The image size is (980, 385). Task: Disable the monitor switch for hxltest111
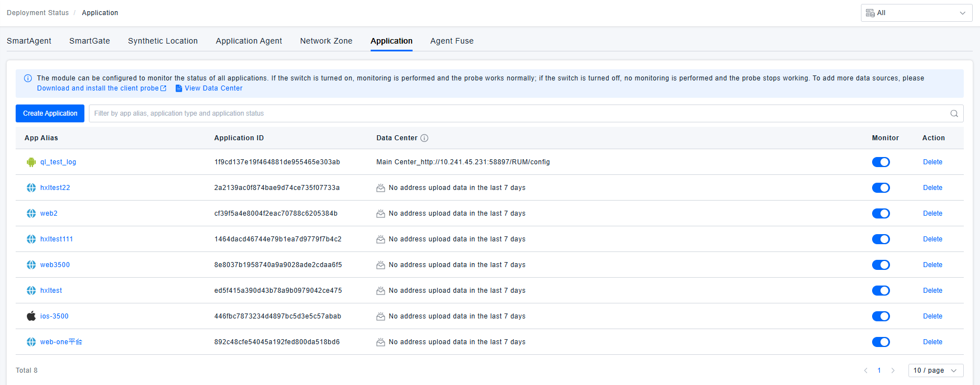pyautogui.click(x=880, y=239)
